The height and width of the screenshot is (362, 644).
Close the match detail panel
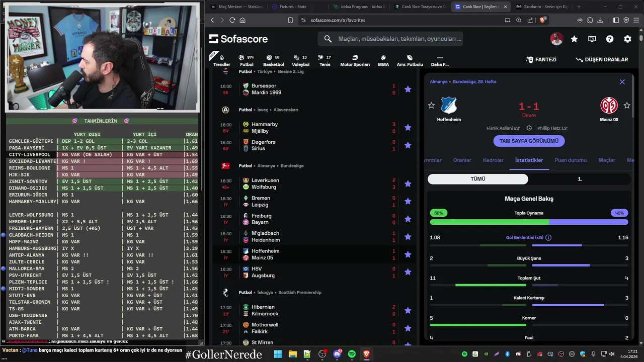point(622,82)
